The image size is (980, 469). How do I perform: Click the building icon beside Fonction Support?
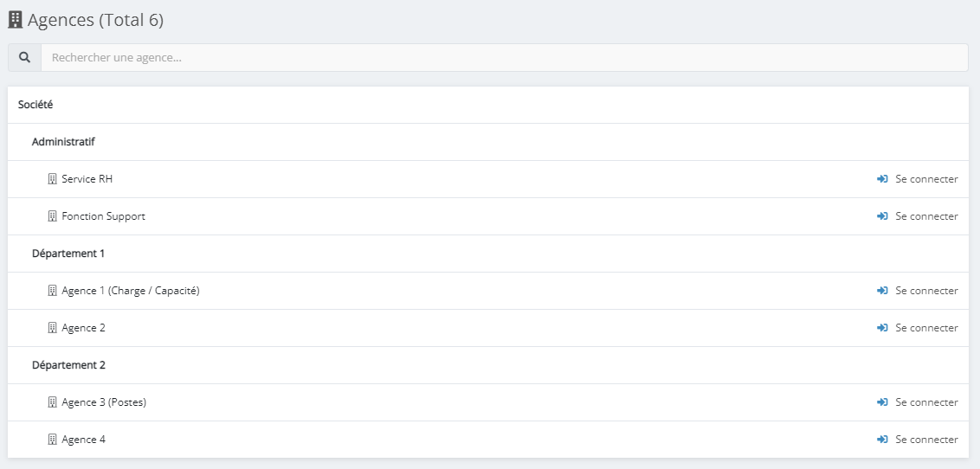52,216
